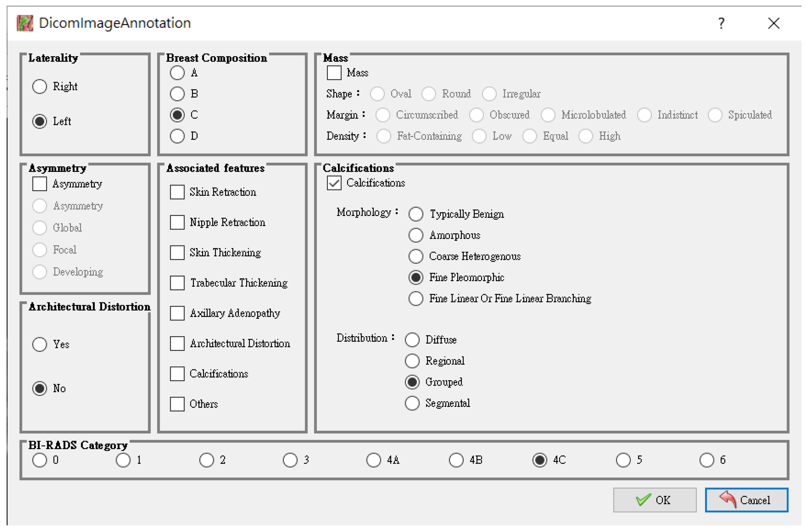The image size is (806, 532).
Task: Enable the Mass checkbox
Action: coord(334,73)
